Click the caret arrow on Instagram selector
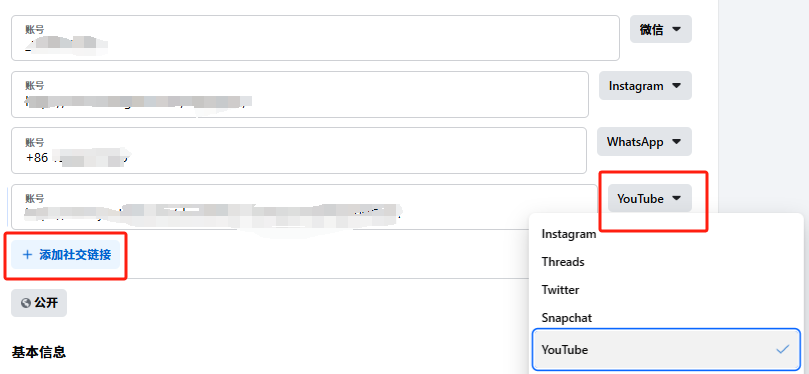 pyautogui.click(x=676, y=86)
